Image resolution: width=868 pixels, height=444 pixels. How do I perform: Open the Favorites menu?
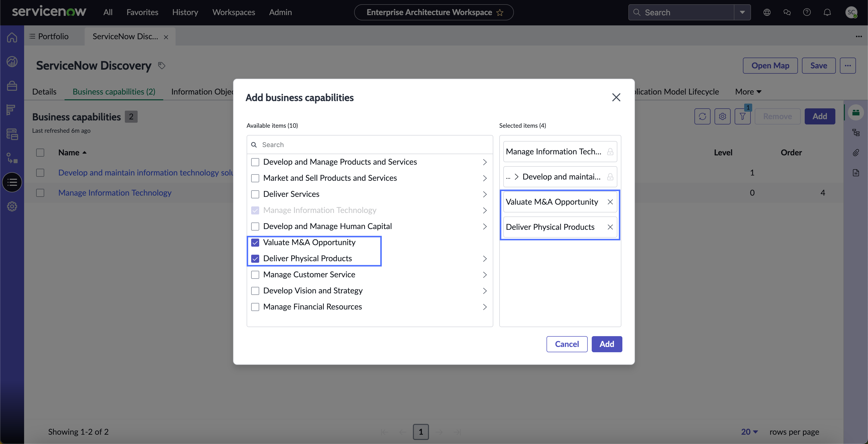point(142,13)
